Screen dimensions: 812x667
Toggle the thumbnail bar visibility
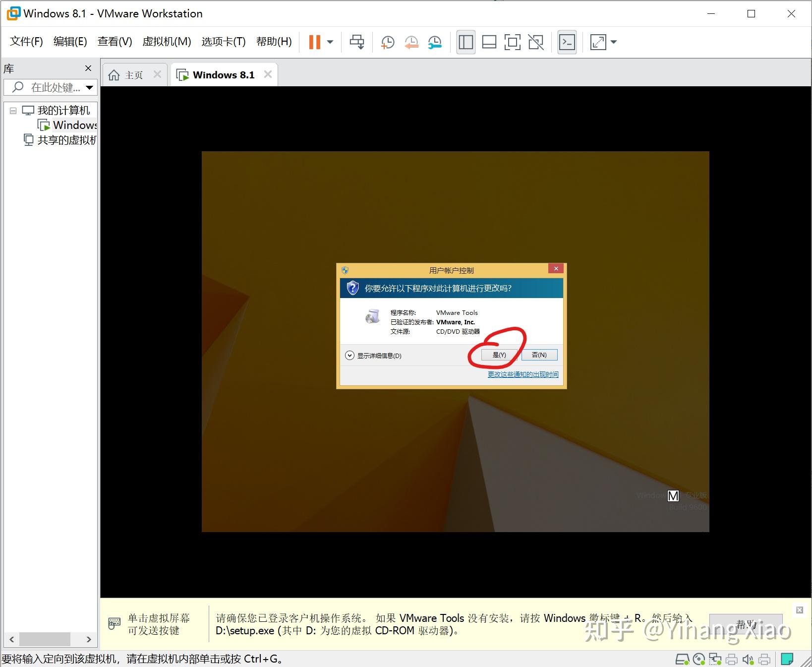[489, 42]
